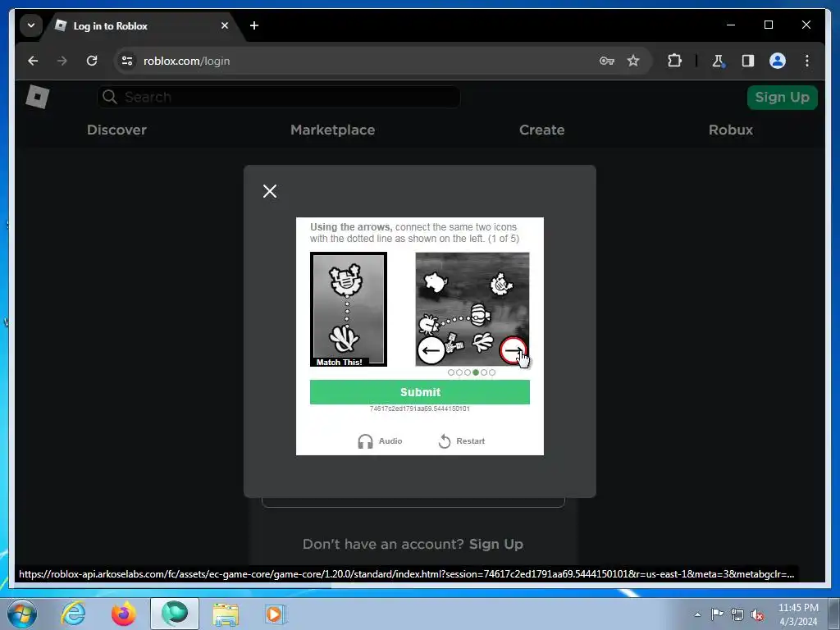
Task: Click the muted volume tray icon
Action: coord(757,614)
